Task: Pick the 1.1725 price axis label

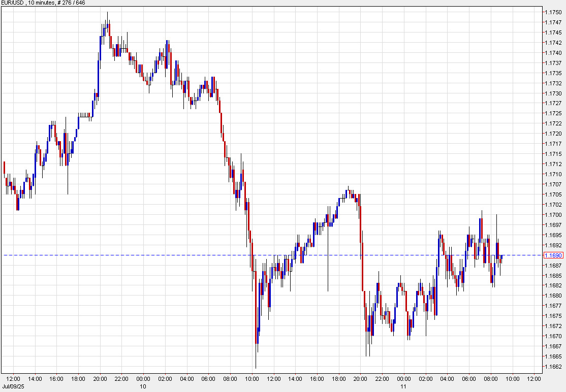Action: (x=552, y=113)
